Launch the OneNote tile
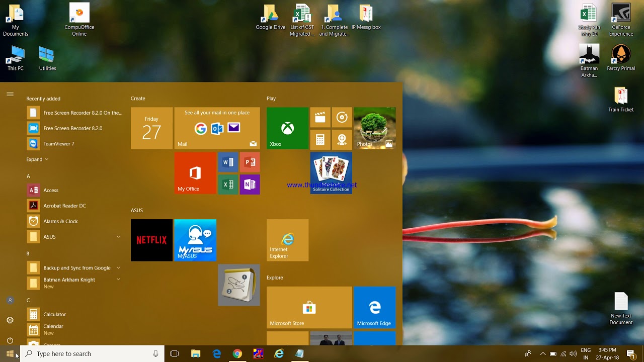 pos(250,184)
